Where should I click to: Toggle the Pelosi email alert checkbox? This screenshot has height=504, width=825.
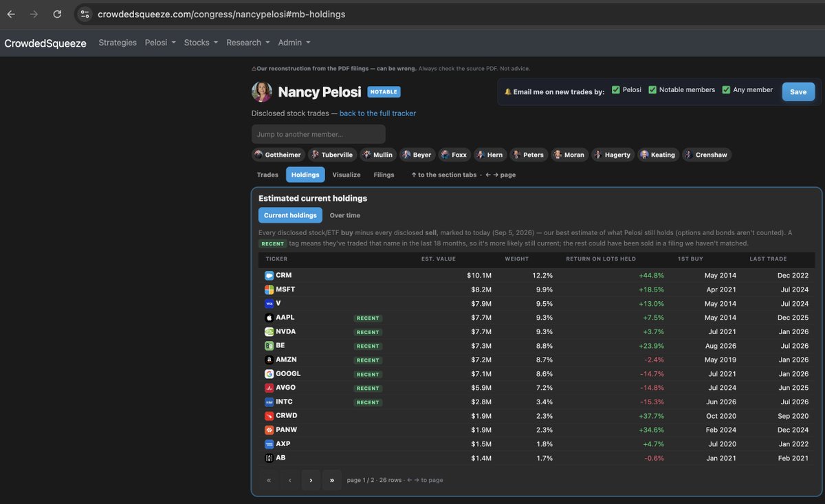(616, 90)
